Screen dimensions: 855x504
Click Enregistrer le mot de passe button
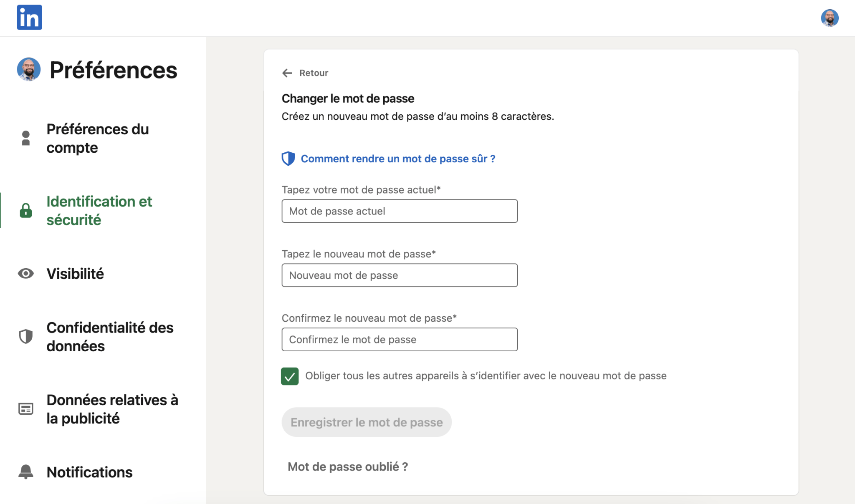point(367,422)
